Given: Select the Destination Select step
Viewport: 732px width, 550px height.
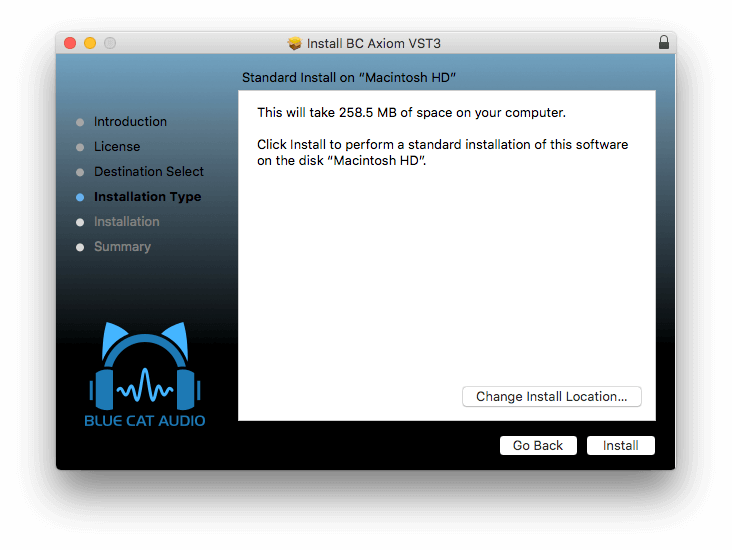Looking at the screenshot, I should [149, 171].
